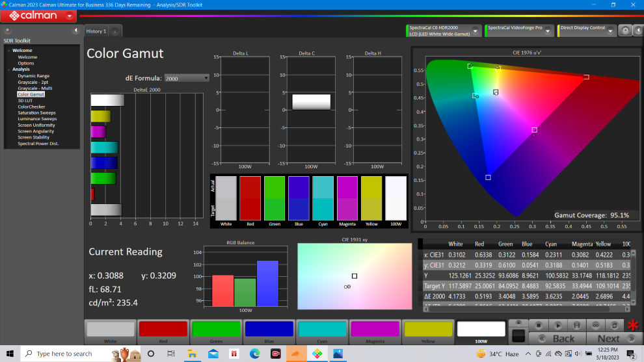The image size is (644, 362).
Task: Click the Stop measurement button
Action: pyautogui.click(x=539, y=325)
